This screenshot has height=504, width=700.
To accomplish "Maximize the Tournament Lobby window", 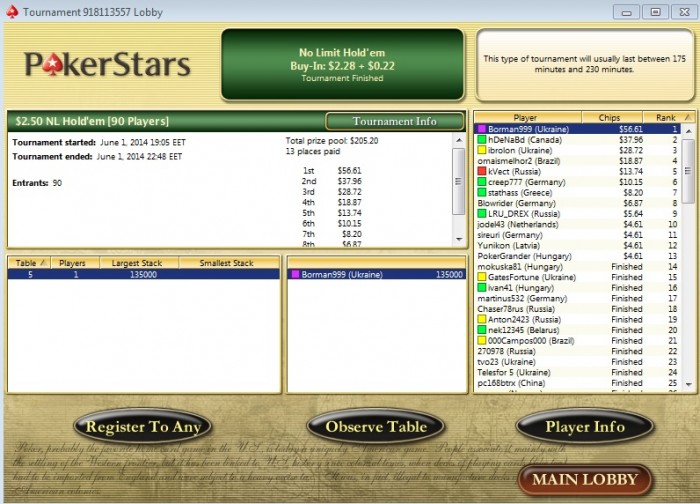I will pyautogui.click(x=655, y=12).
